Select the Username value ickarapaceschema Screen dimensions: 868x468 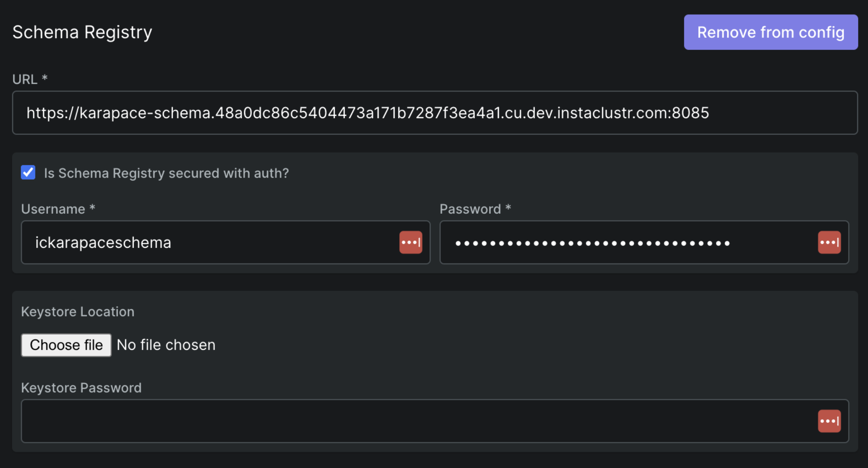coord(103,242)
